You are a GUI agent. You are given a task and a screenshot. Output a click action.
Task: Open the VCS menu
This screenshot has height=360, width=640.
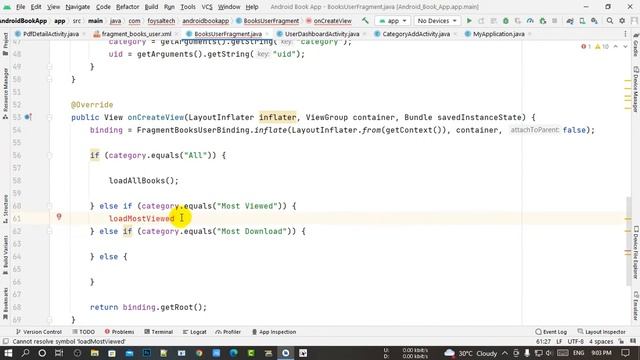[207, 7]
